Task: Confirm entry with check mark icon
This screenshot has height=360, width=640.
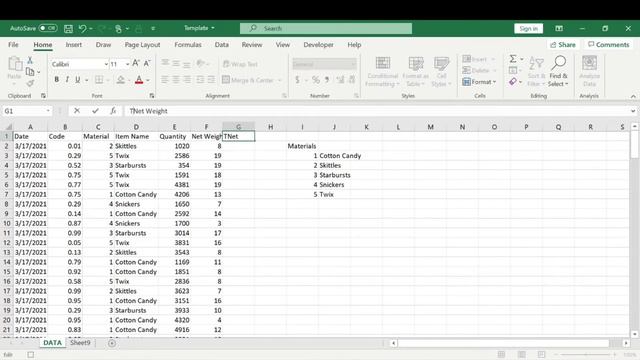Action: click(x=95, y=111)
